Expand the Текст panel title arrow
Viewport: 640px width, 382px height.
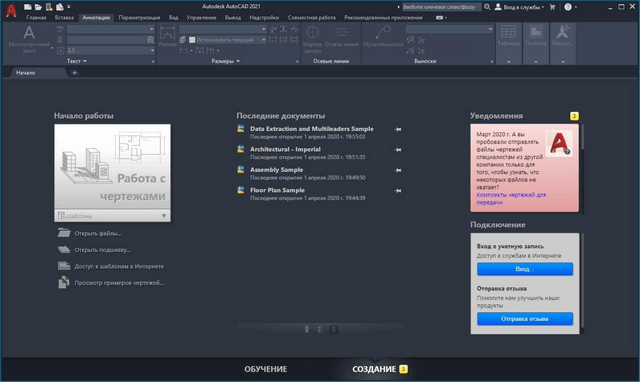point(85,61)
